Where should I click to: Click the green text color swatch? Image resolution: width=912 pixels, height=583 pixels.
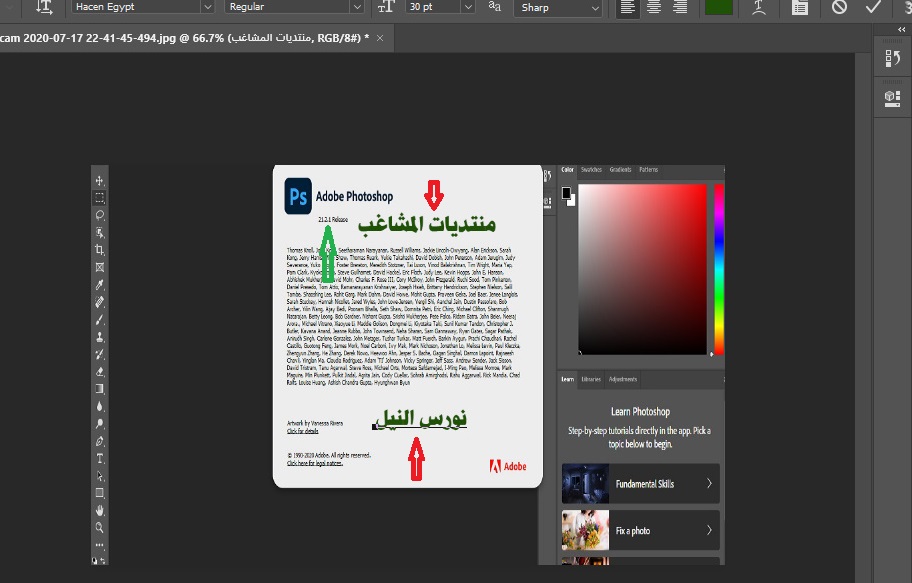click(717, 6)
